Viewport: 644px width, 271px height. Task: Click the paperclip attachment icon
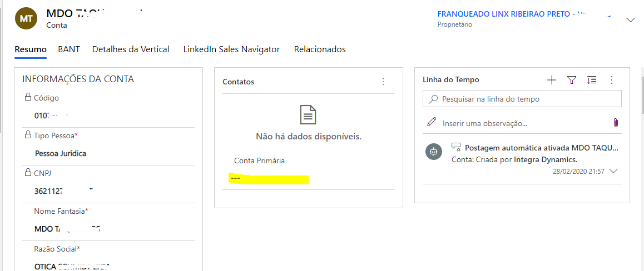[x=616, y=123]
